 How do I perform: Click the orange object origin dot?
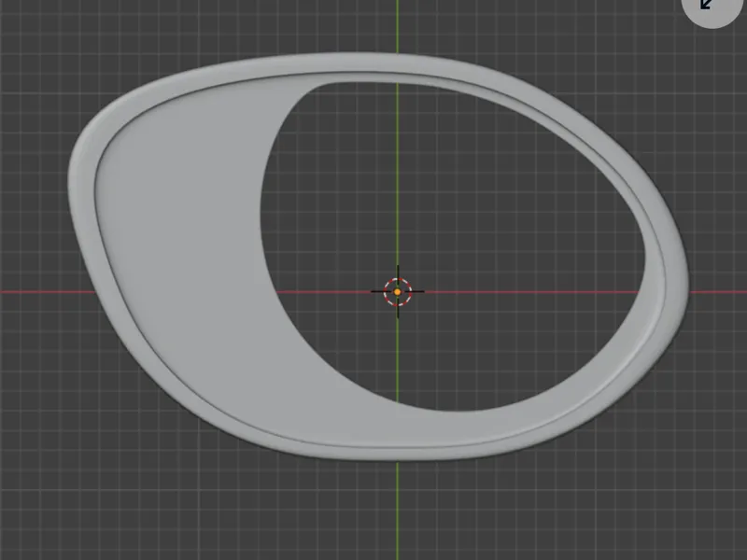[x=398, y=291]
